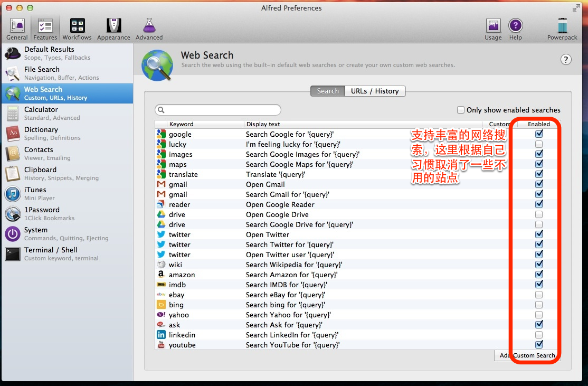Disable the google search checkbox
588x386 pixels.
click(x=539, y=134)
